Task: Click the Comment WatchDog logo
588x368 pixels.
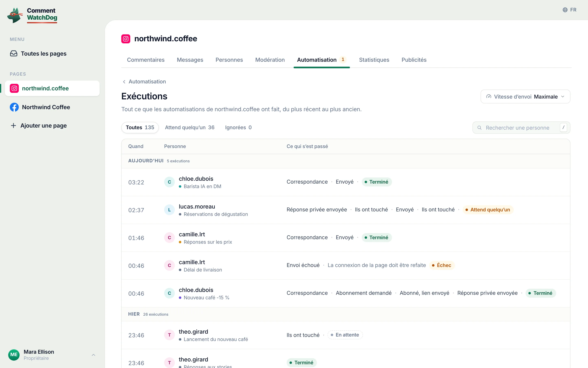Action: 32,15
